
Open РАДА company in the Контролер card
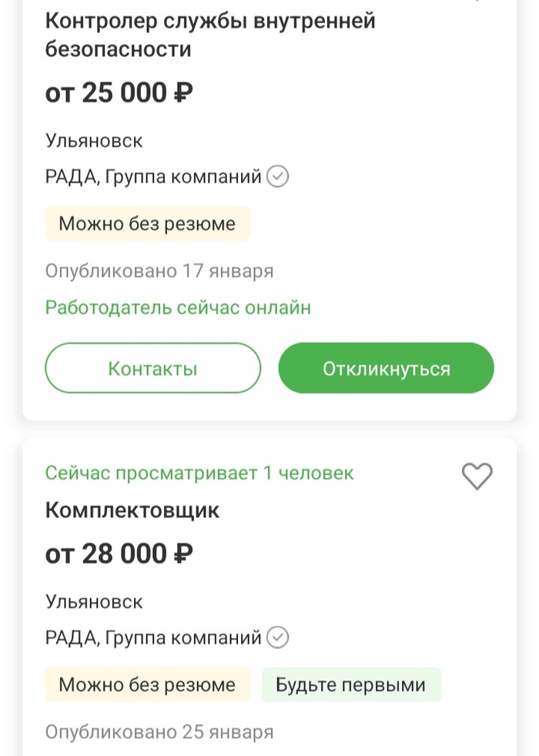(154, 177)
